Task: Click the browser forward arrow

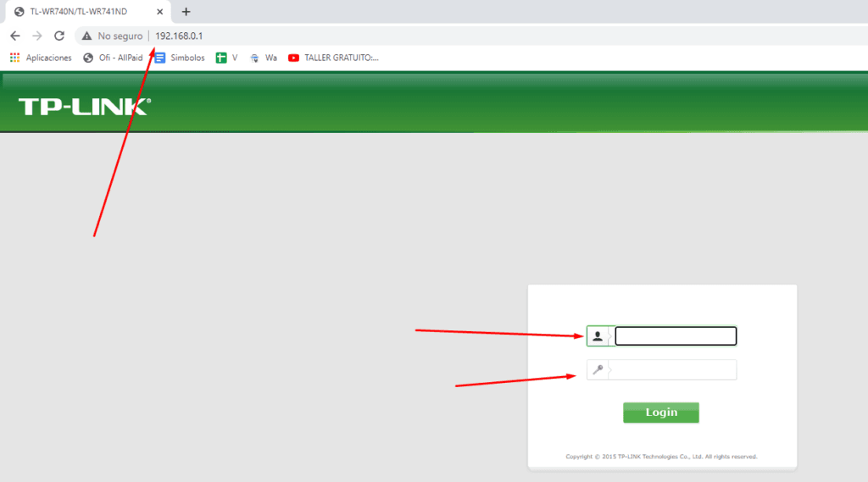Action: [x=37, y=36]
